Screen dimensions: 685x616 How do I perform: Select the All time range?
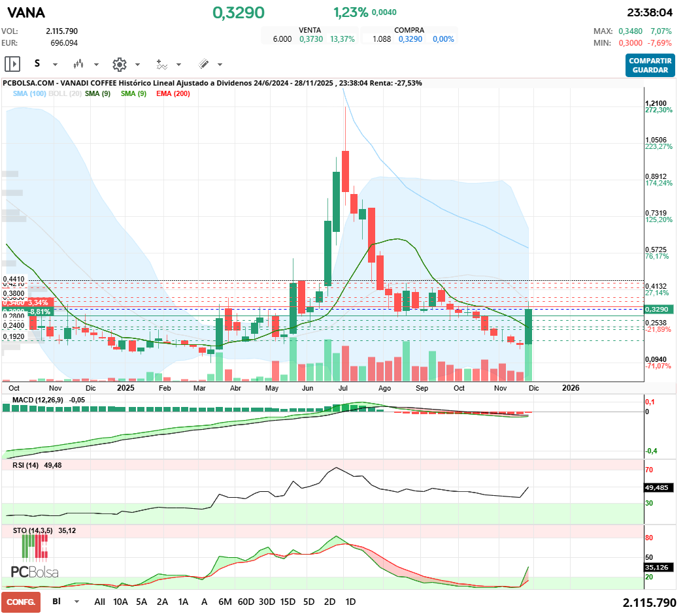(x=99, y=602)
